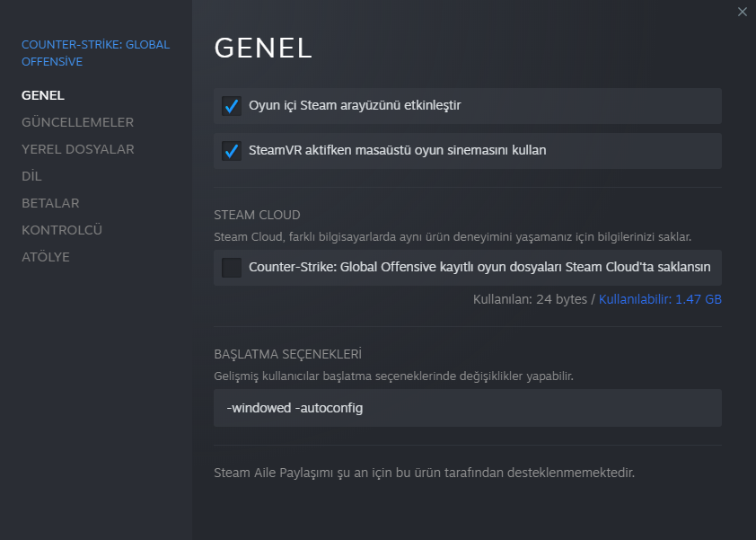The width and height of the screenshot is (756, 540).
Task: Click the large GENEL page heading
Action: tap(263, 49)
